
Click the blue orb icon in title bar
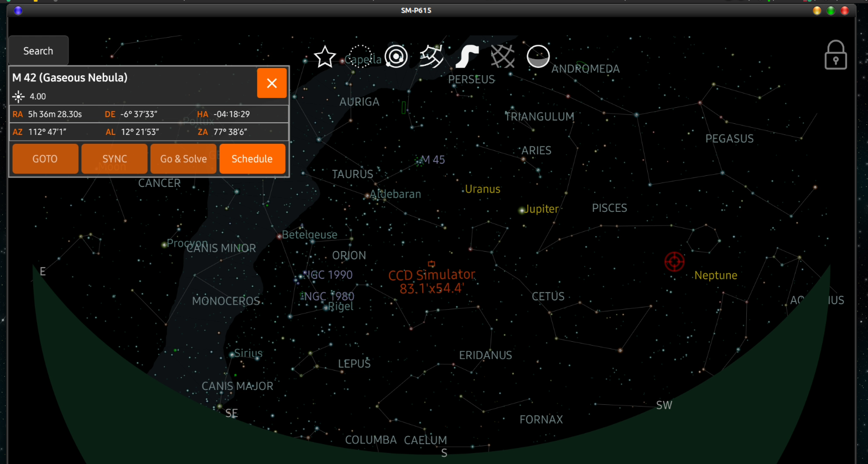tap(18, 10)
